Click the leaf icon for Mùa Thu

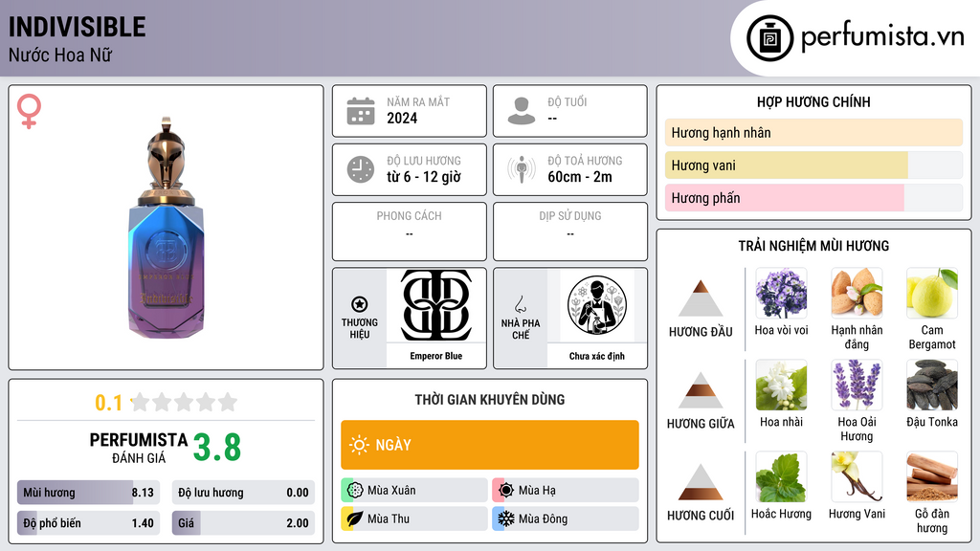355,518
